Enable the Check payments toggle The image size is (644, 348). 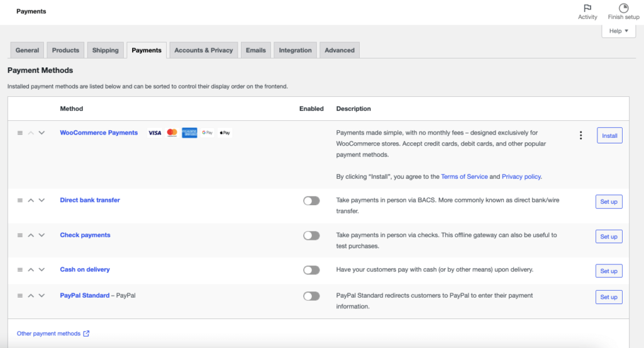tap(311, 235)
